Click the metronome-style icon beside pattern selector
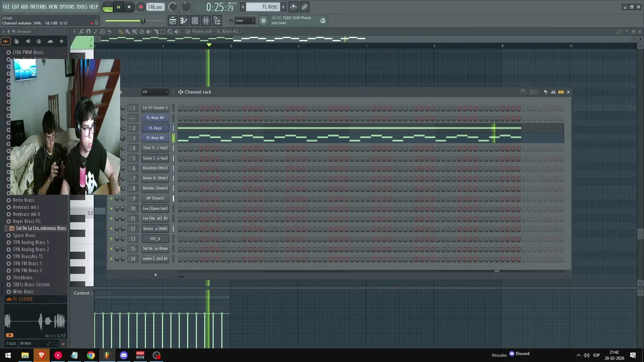 [293, 7]
